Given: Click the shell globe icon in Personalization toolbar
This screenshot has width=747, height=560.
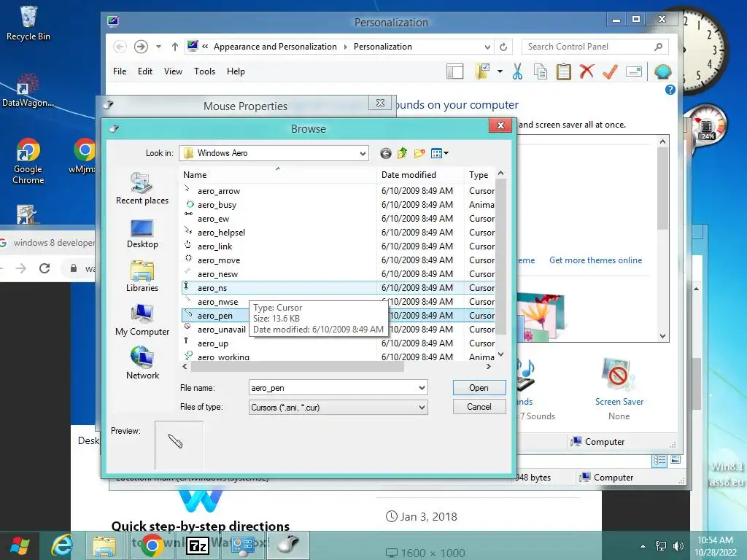Looking at the screenshot, I should [662, 71].
